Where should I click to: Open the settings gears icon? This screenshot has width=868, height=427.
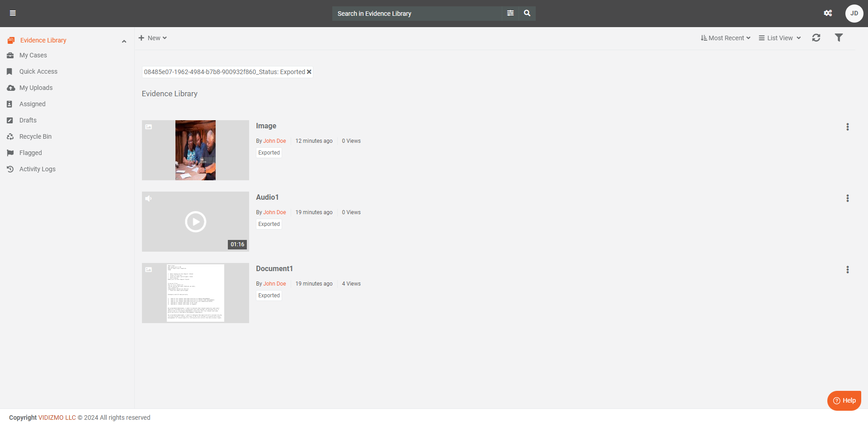pyautogui.click(x=828, y=13)
